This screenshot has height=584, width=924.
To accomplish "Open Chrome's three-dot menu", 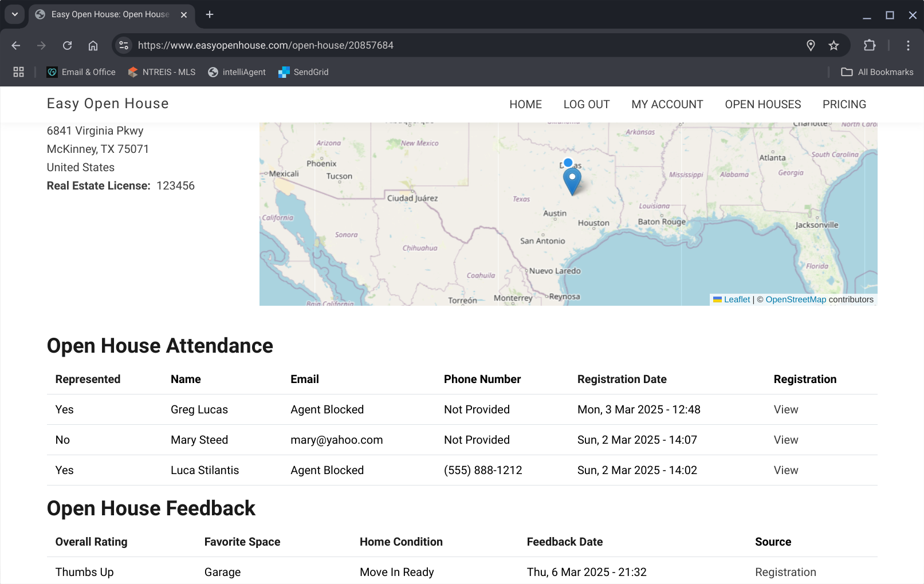I will click(x=909, y=45).
